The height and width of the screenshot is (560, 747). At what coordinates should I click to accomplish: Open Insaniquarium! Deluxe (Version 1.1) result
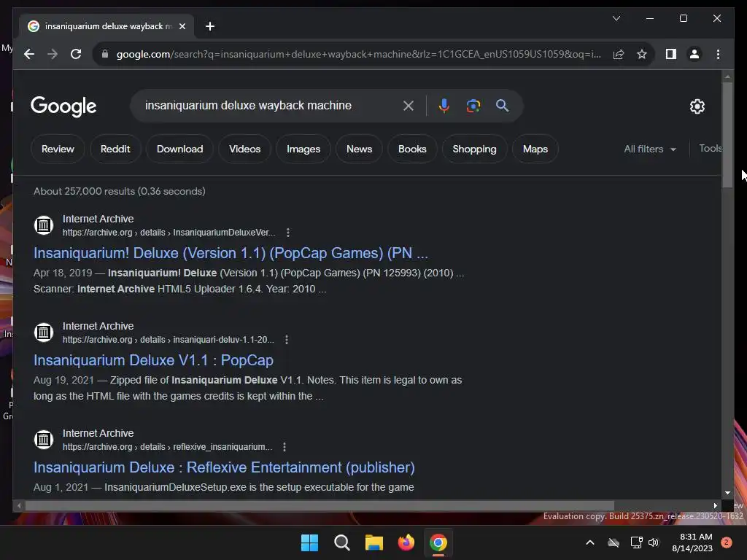tap(231, 253)
